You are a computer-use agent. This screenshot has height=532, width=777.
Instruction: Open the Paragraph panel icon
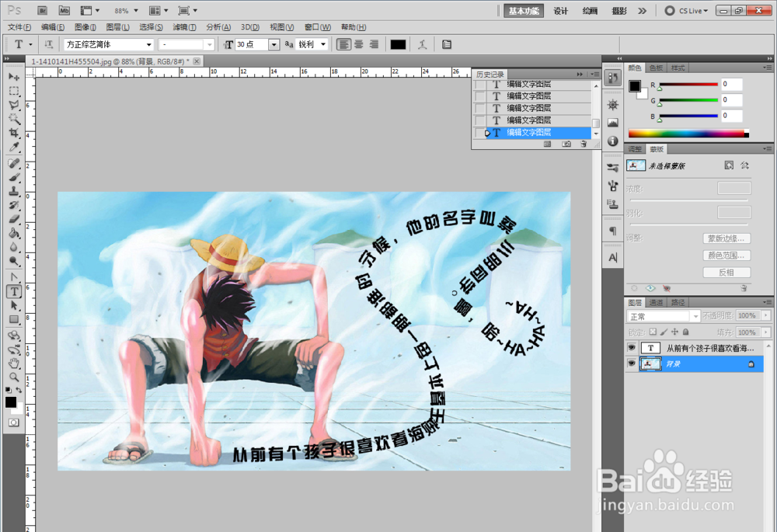tap(613, 231)
